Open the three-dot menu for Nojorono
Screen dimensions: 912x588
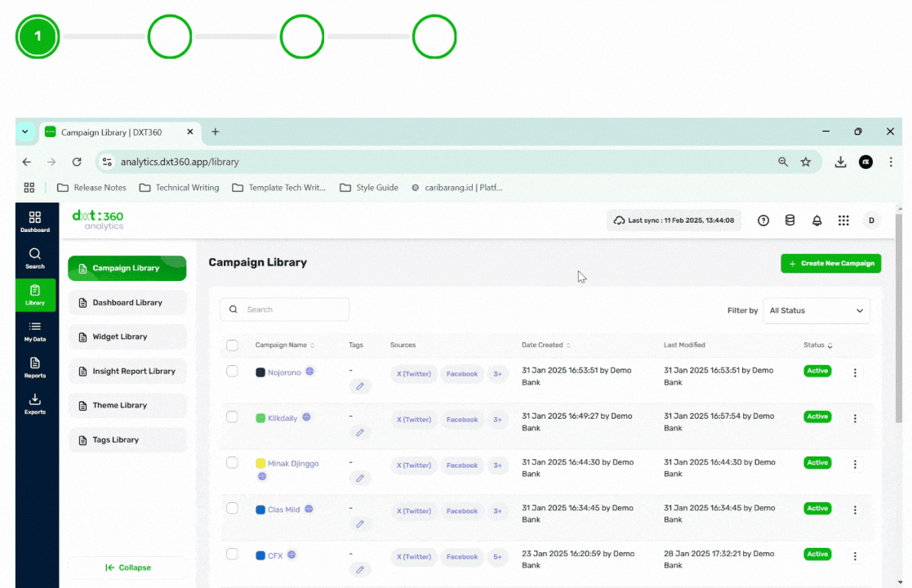coord(854,372)
